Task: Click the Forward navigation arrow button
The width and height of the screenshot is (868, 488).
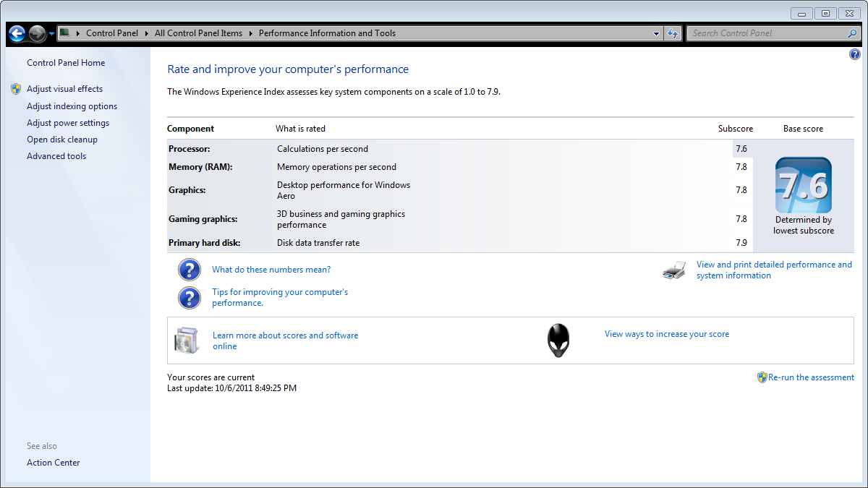Action: 38,33
